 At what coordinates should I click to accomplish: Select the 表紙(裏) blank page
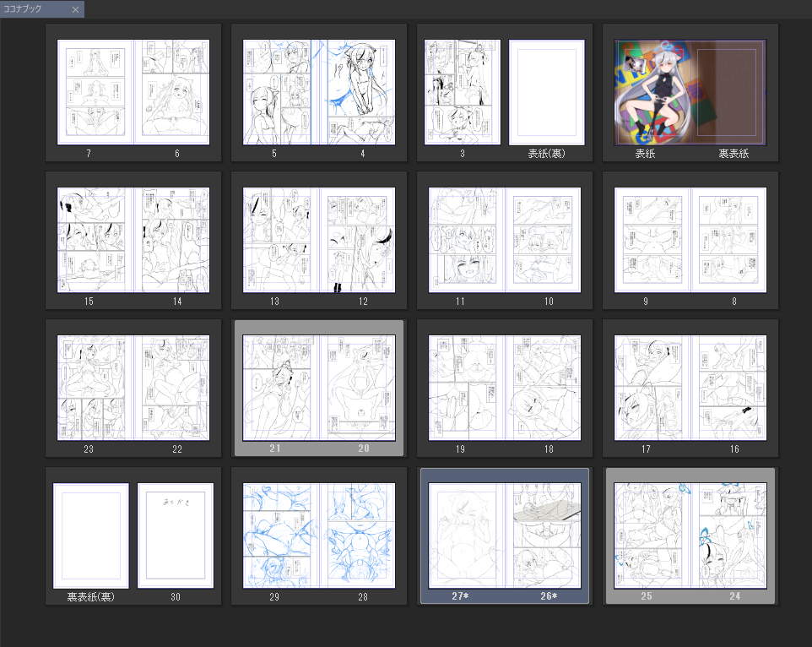coord(546,92)
